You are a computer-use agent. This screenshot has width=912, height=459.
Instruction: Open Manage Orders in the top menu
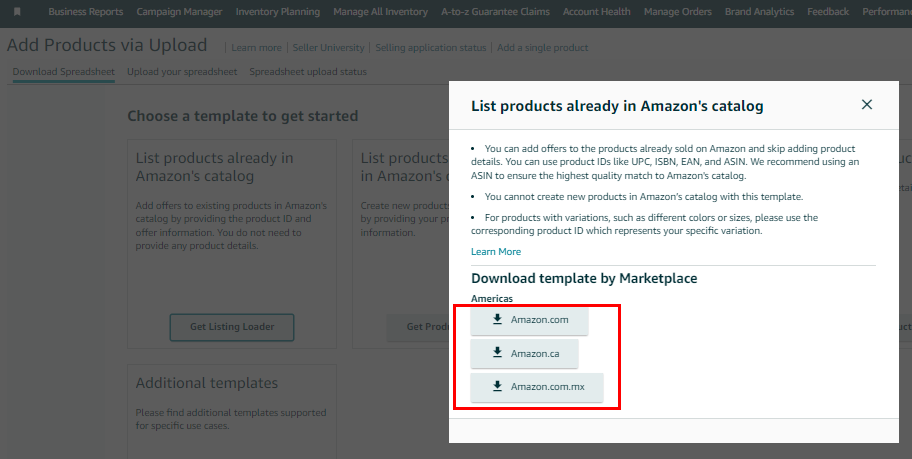pos(678,12)
